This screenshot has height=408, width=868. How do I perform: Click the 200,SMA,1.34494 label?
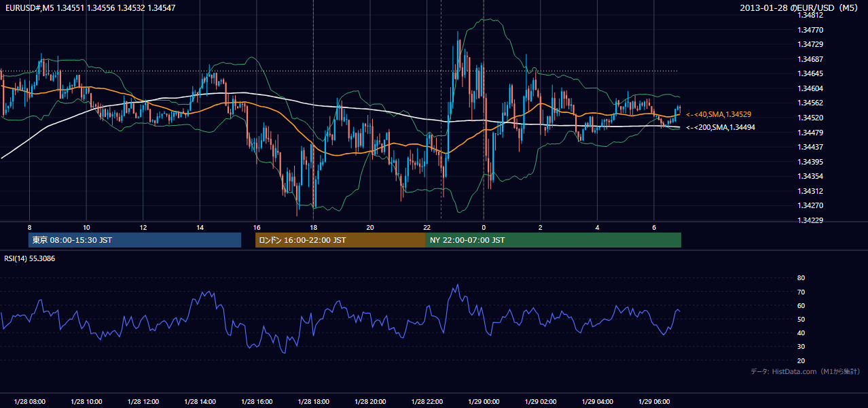coord(720,127)
